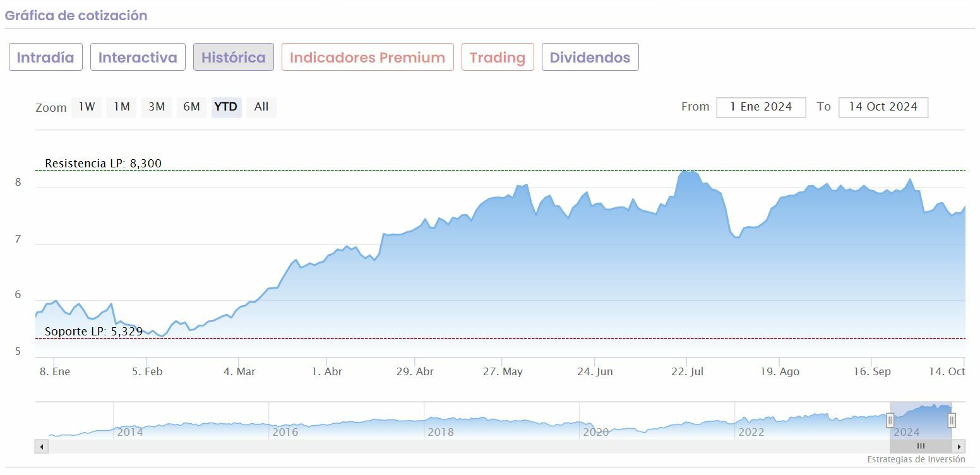Zoom chart to All data
The width and height of the screenshot is (980, 475).
click(x=261, y=107)
